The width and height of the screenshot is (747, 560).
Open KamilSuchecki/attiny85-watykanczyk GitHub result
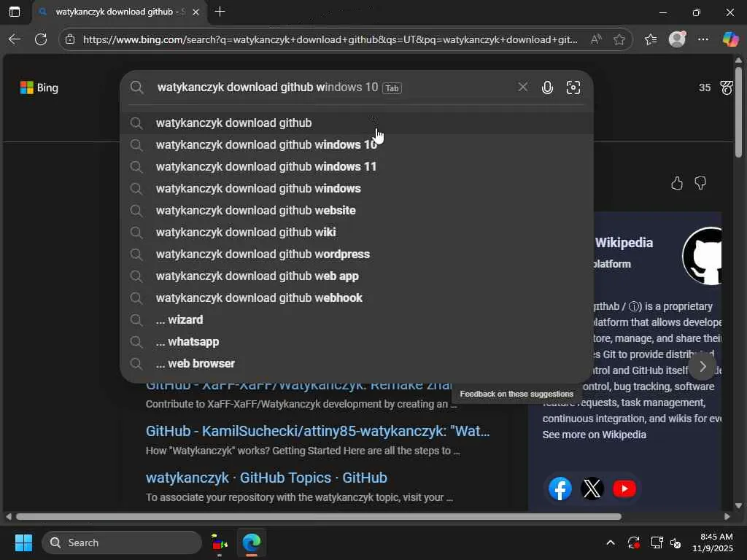click(317, 431)
